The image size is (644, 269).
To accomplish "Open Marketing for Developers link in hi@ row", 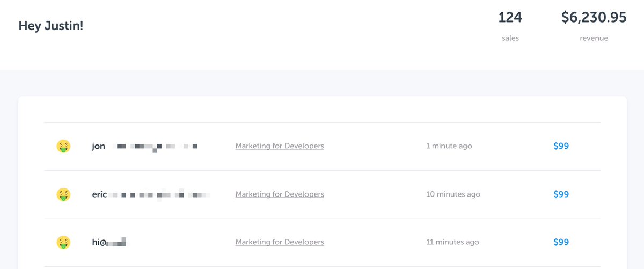I will tap(280, 242).
